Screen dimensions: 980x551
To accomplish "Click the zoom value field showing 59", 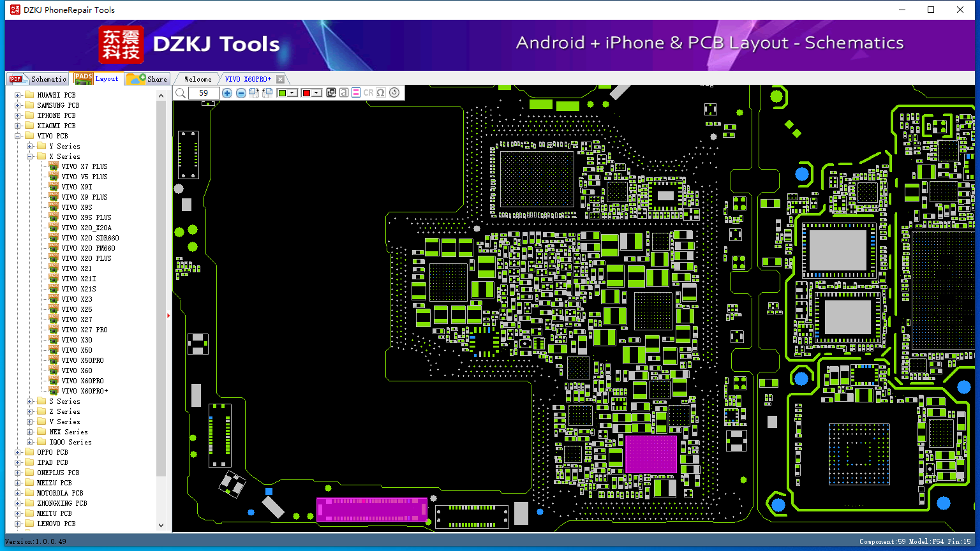I will pos(204,93).
